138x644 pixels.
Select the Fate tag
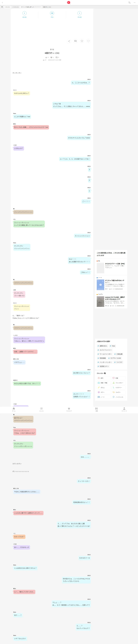(x=112, y=346)
